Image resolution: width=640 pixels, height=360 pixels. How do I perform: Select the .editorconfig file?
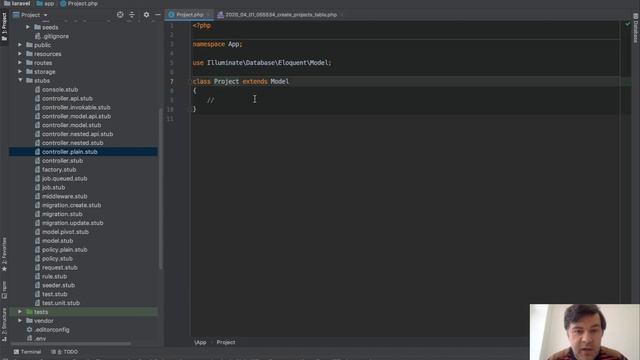point(51,330)
